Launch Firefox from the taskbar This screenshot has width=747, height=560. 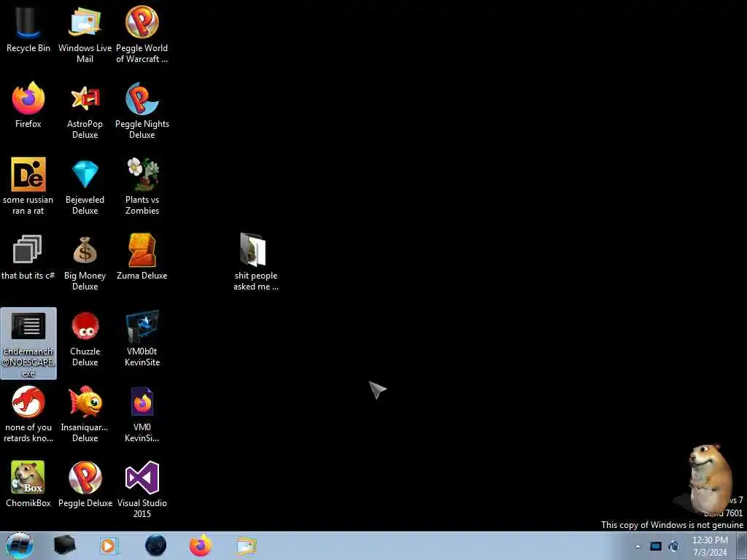201,545
